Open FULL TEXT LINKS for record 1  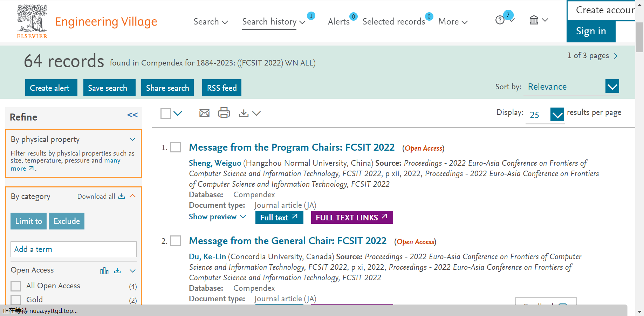tap(352, 217)
